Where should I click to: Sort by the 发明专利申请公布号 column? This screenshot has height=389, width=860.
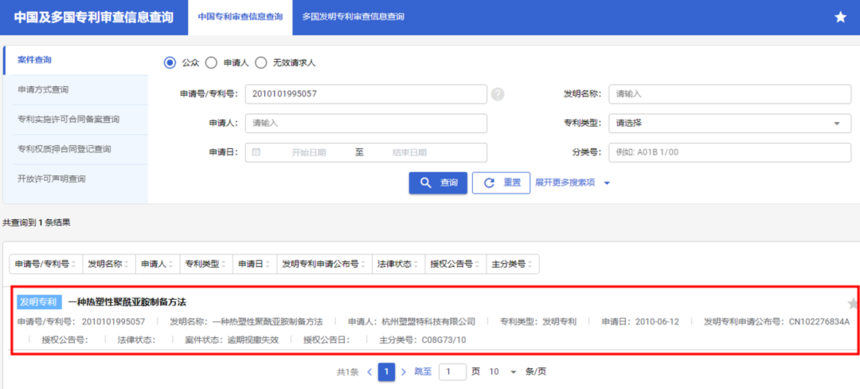[x=324, y=263]
